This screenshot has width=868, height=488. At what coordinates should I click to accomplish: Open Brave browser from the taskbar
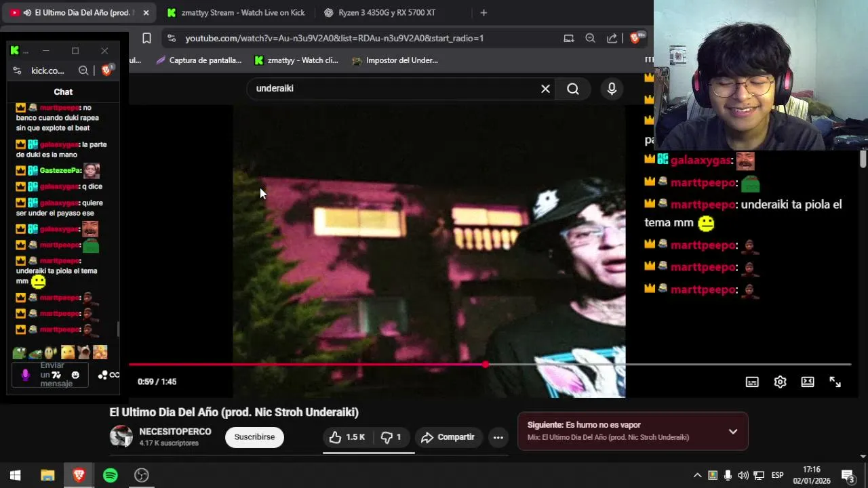click(x=79, y=475)
